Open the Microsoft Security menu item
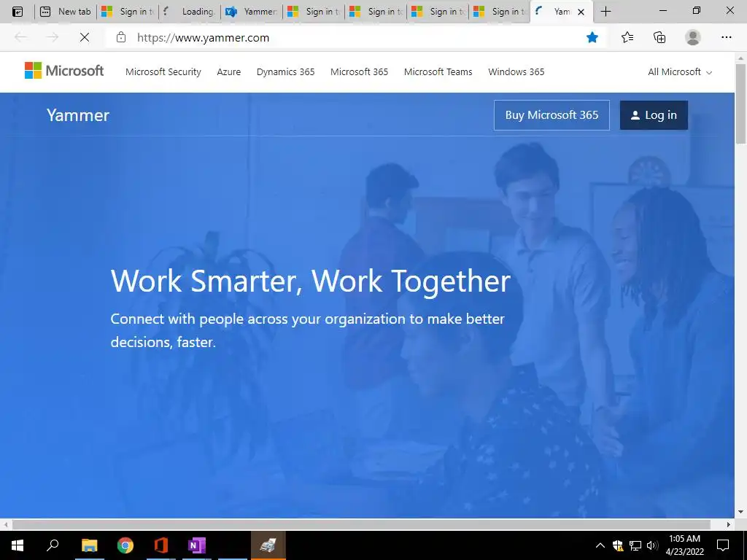747x560 pixels. (x=163, y=72)
